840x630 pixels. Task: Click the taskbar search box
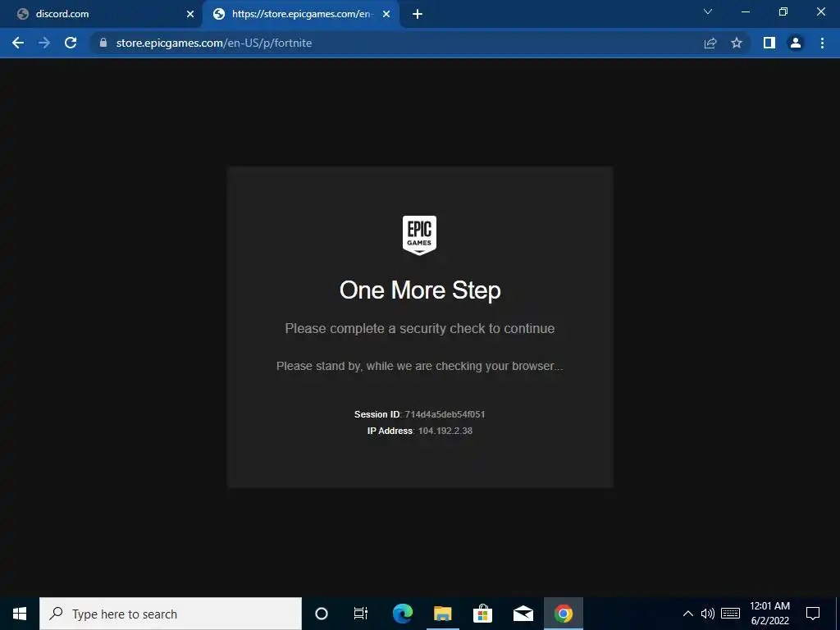[x=171, y=614]
